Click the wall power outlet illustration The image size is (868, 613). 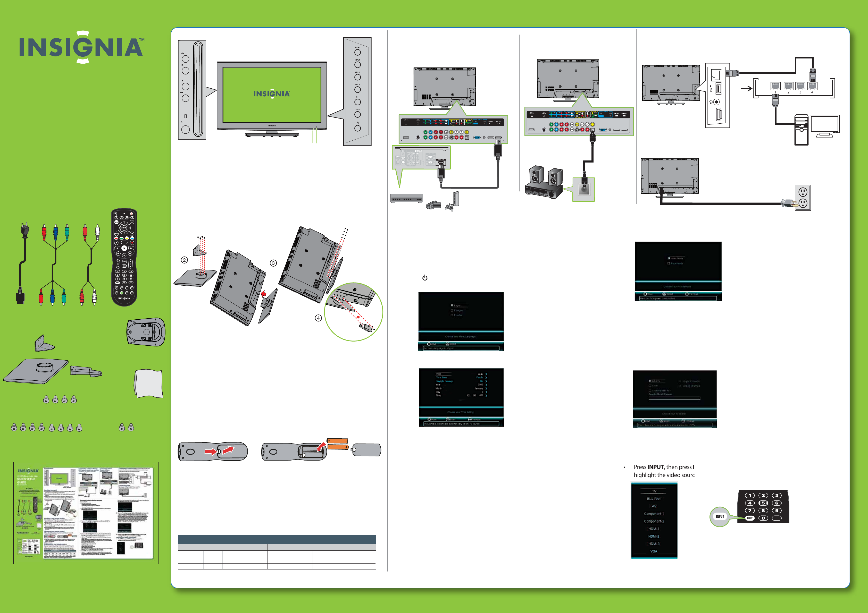tap(803, 197)
